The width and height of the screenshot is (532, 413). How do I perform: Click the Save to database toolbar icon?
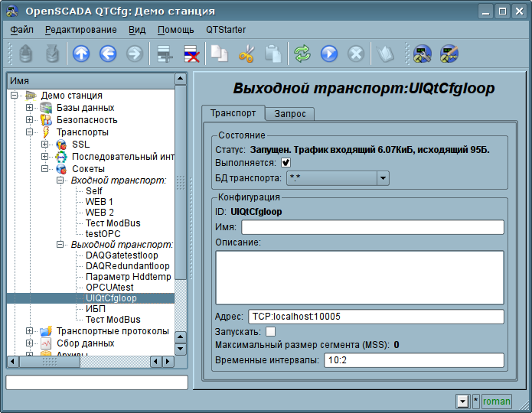(x=52, y=54)
